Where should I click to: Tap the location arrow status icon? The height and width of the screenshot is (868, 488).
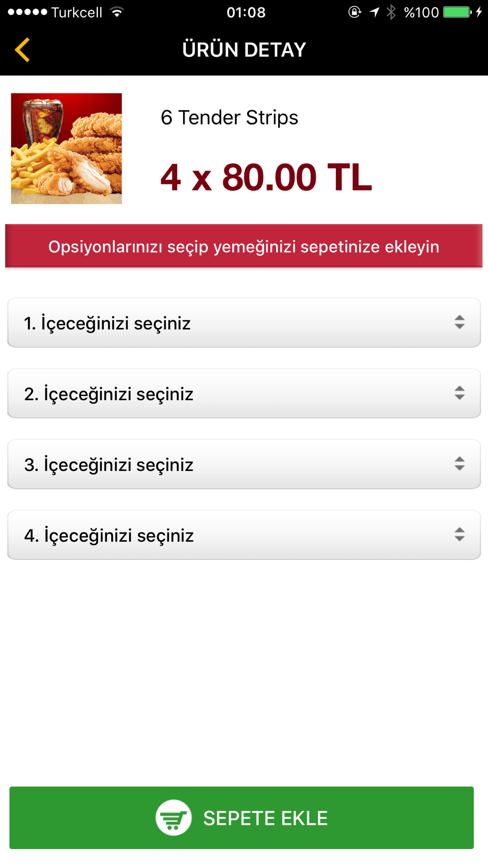click(x=374, y=12)
